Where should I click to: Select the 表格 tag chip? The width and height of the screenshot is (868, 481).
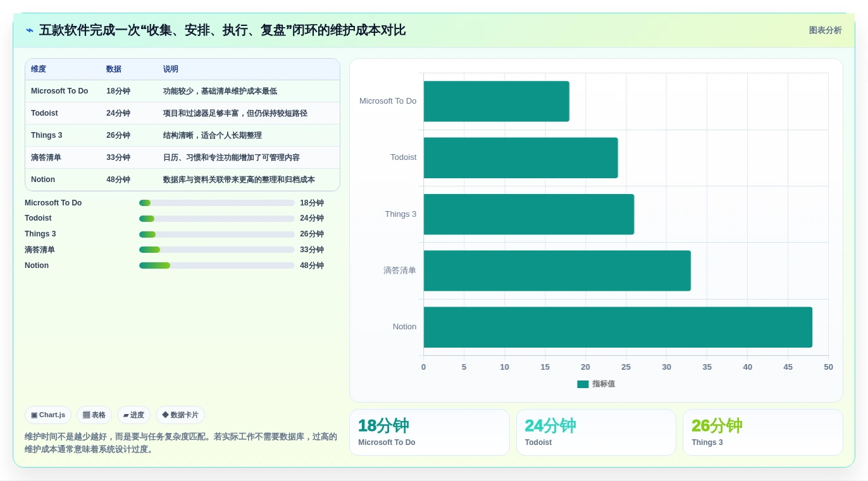point(94,415)
